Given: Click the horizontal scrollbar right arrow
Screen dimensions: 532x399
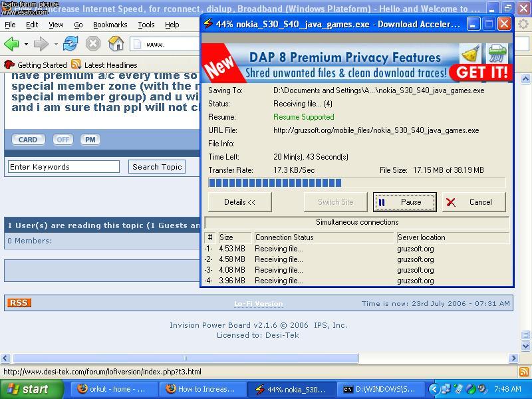Looking at the screenshot, I should tap(513, 358).
